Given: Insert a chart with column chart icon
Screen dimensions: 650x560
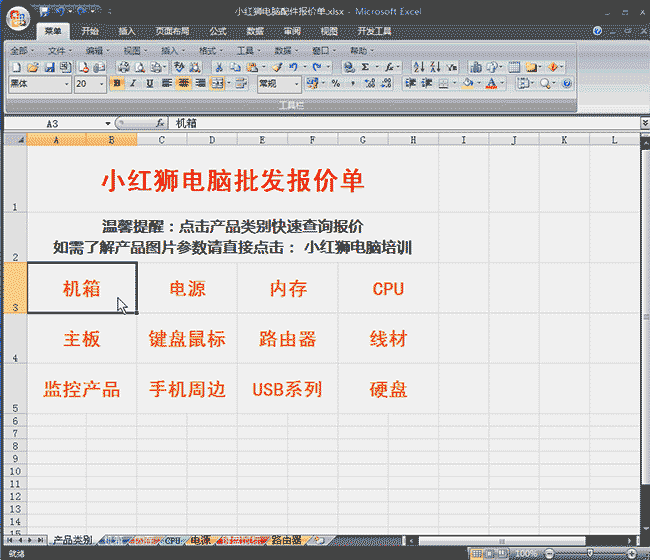Looking at the screenshot, I should (476, 67).
